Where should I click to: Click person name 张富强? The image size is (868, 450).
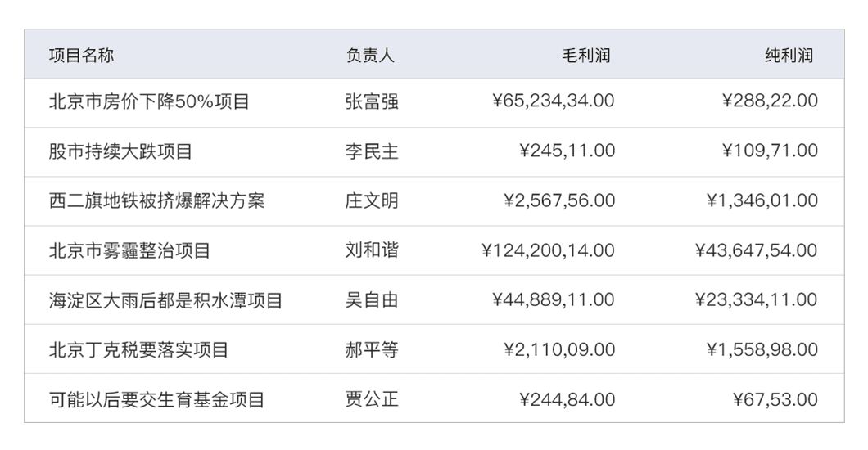pos(372,101)
